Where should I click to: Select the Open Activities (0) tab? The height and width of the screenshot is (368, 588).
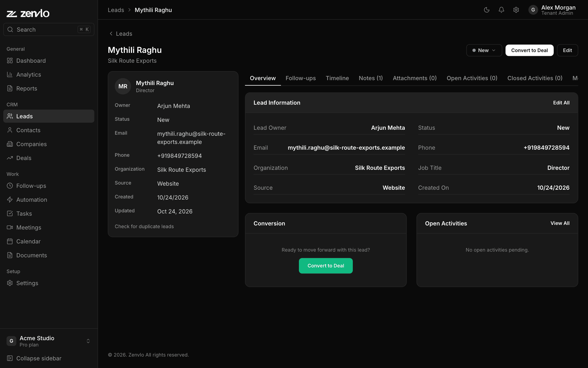tap(472, 78)
